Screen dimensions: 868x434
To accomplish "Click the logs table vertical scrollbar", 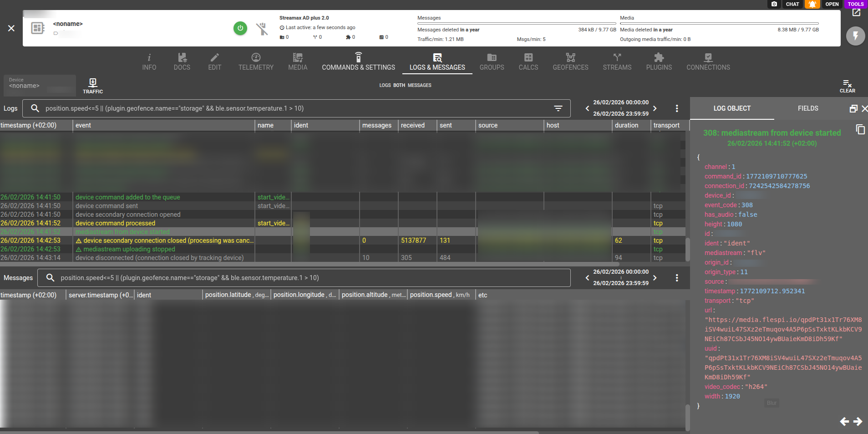I will pyautogui.click(x=687, y=249).
